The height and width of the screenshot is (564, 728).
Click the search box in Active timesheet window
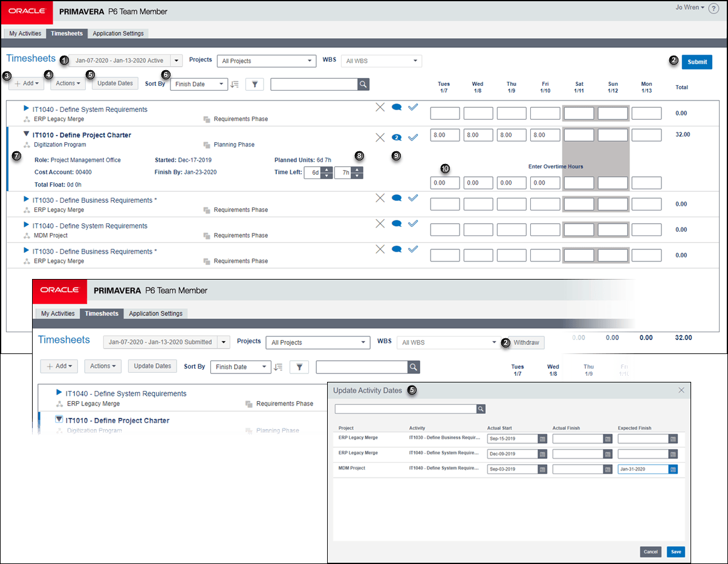tap(314, 84)
